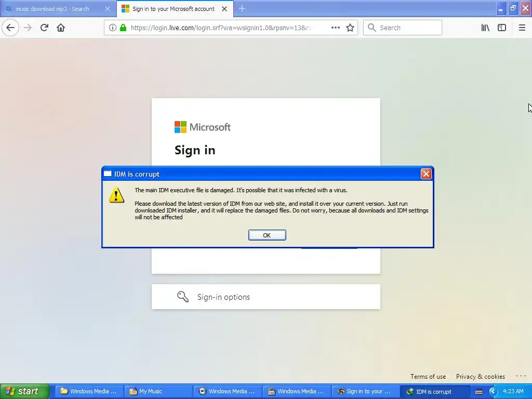This screenshot has width=532, height=399.
Task: Close the Microsoft sign-in tab
Action: coord(224,9)
